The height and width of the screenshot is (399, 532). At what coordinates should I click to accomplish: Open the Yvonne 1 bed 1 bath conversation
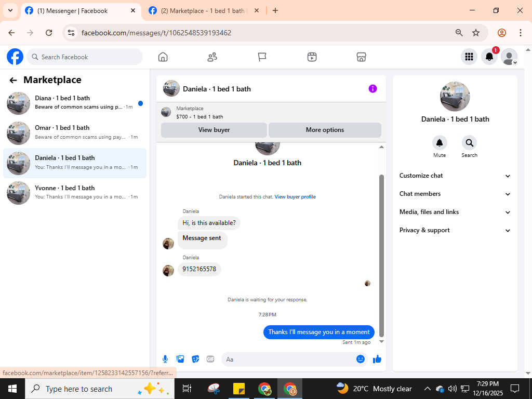click(75, 193)
